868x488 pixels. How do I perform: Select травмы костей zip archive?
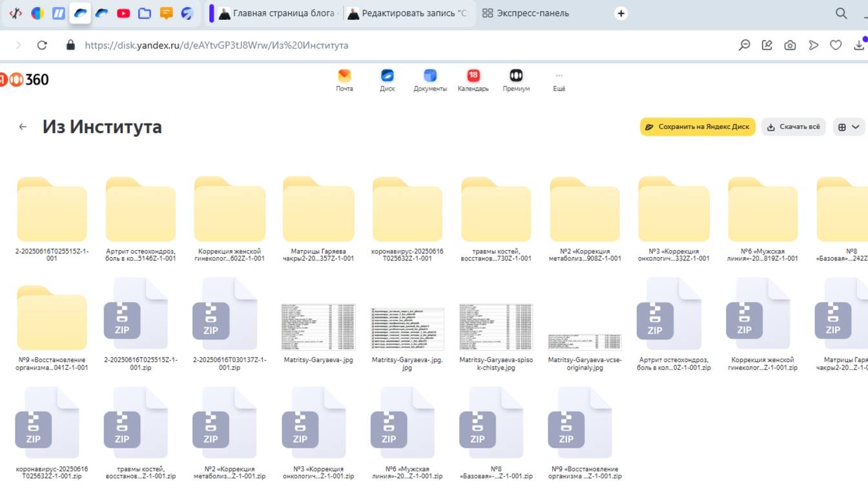pos(141,433)
